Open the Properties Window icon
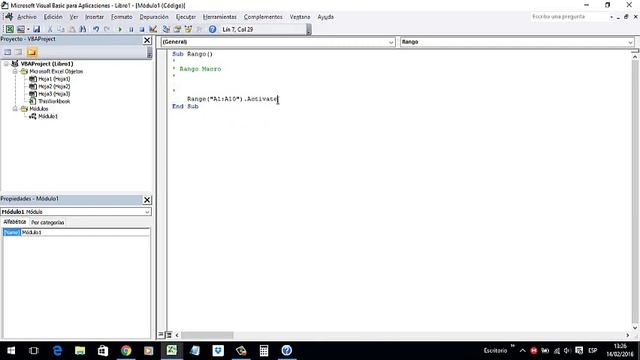This screenshot has height=360, width=640. [177, 29]
